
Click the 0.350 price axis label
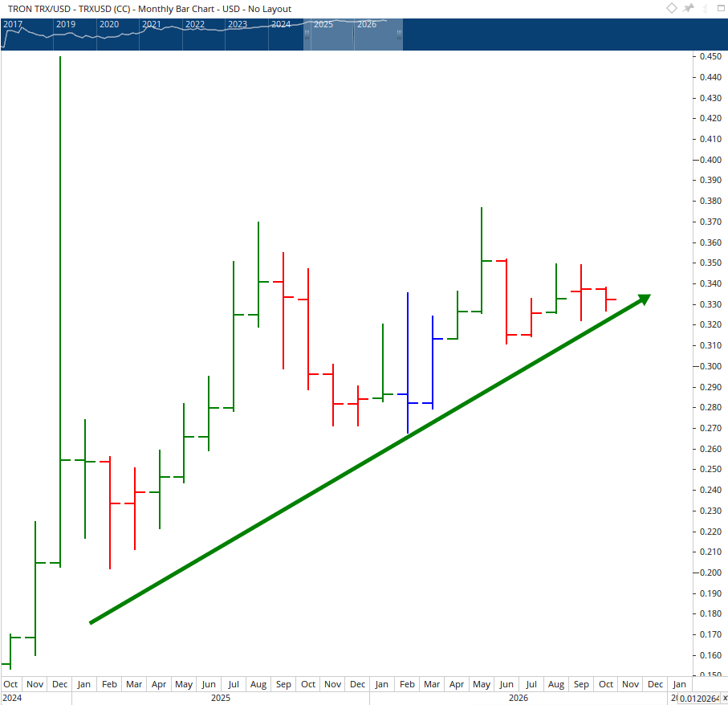click(x=710, y=263)
